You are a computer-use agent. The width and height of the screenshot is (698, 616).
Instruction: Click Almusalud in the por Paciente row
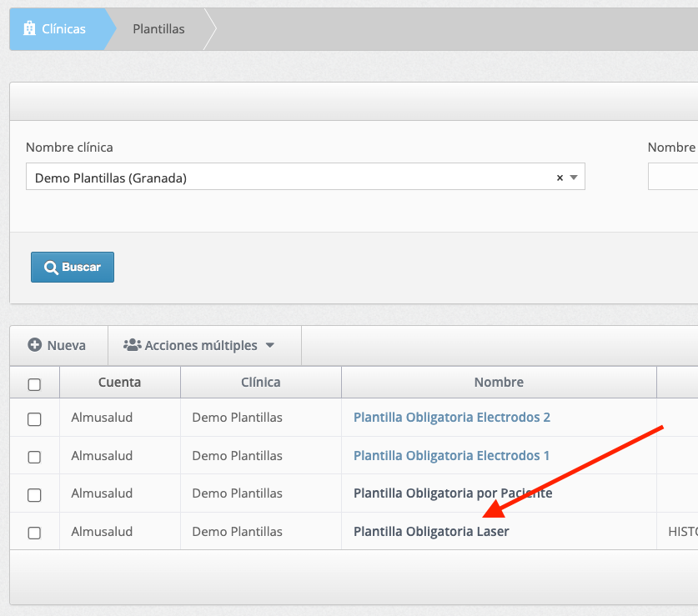(102, 493)
